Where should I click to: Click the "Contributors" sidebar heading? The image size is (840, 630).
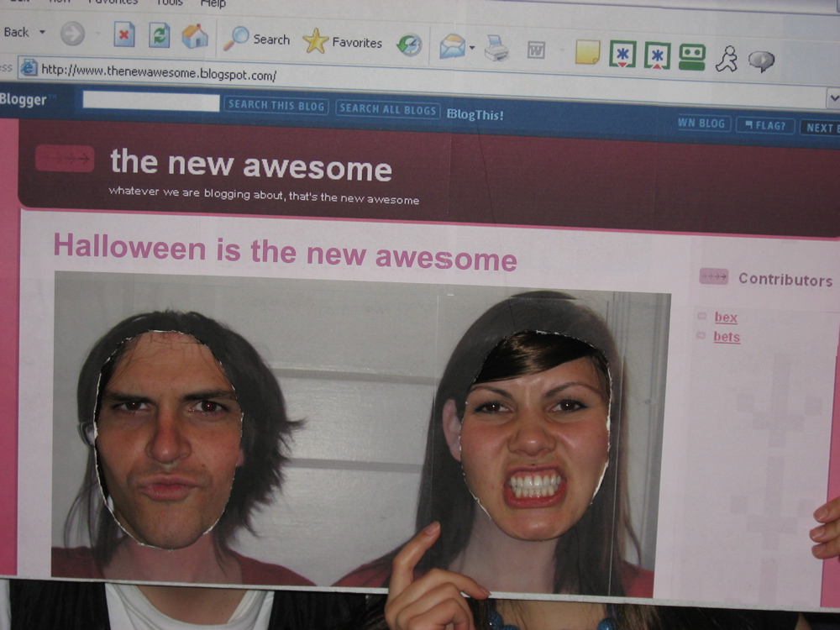tap(785, 280)
